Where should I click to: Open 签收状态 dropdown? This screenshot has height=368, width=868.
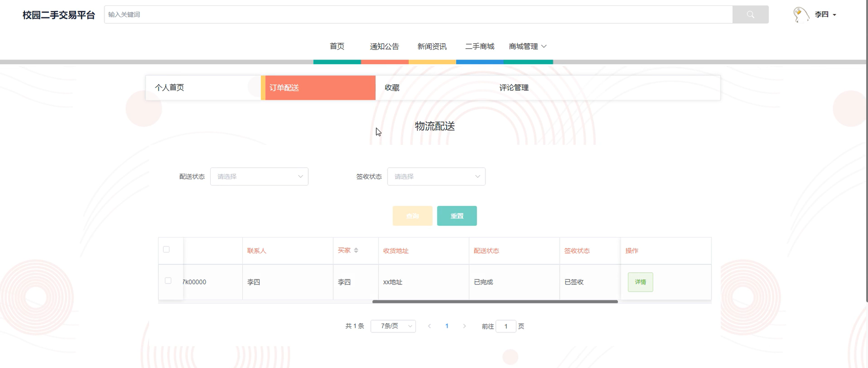tap(436, 177)
